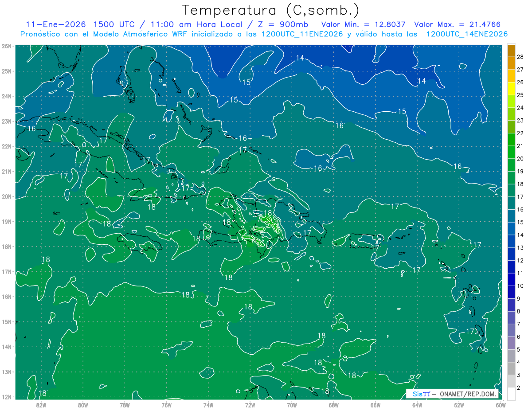This screenshot has width=532, height=411.
Task: Click the '62W' longitude axis label
Action: [x=459, y=405]
